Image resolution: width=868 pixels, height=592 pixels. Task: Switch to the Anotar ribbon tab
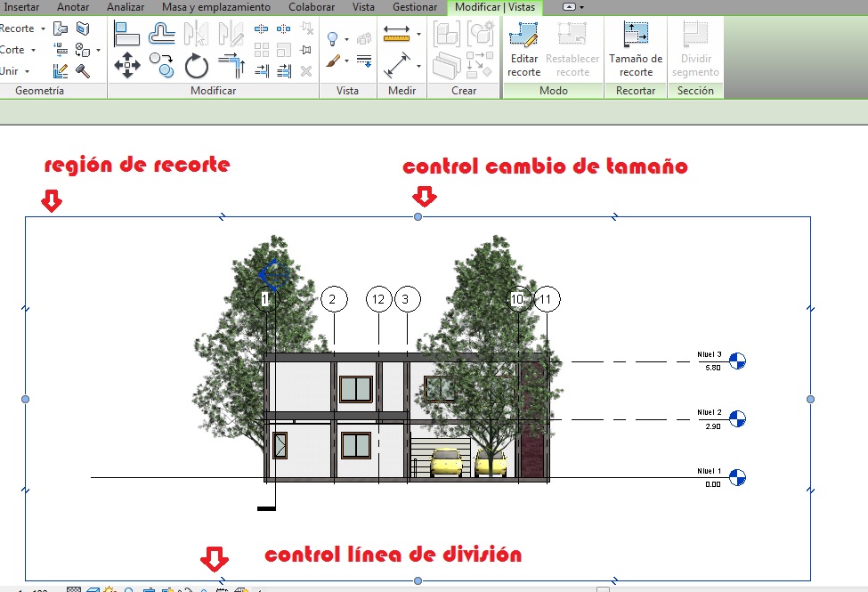coord(75,7)
